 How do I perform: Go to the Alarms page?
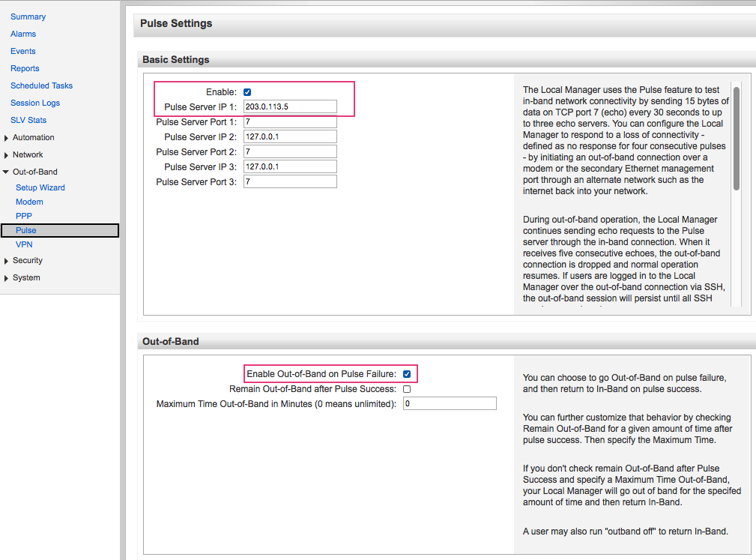click(x=23, y=34)
